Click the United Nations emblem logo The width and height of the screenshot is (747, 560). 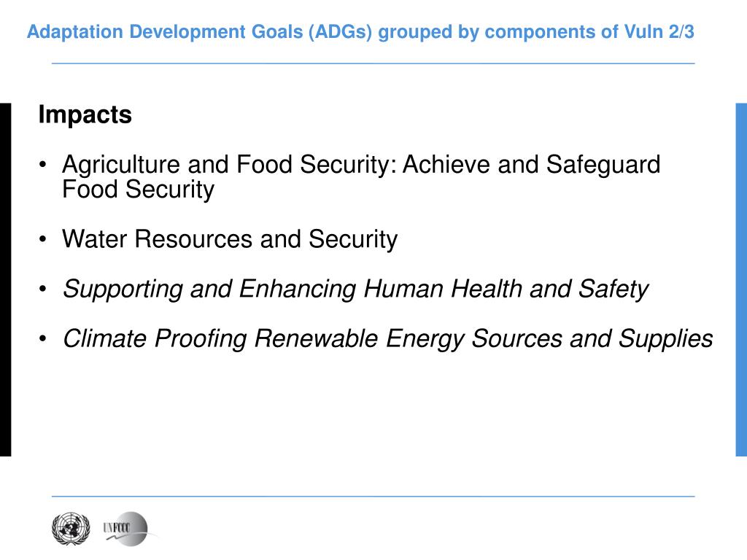(x=71, y=529)
